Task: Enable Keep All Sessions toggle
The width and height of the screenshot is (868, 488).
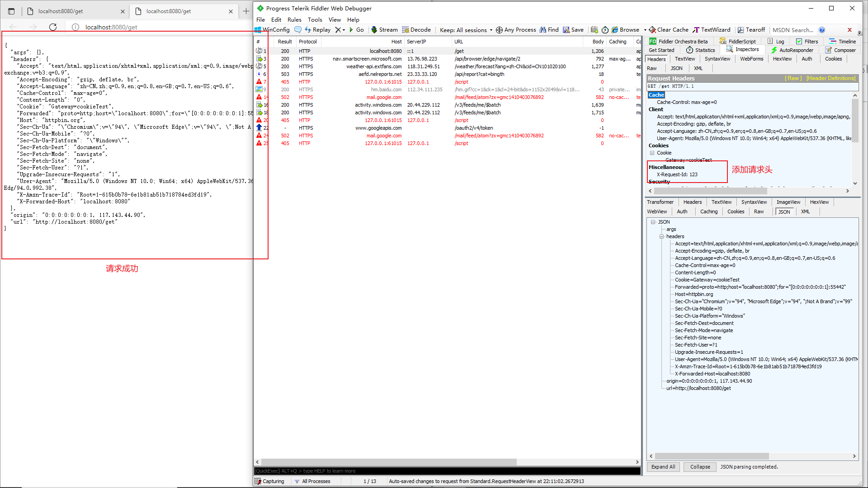Action: tap(462, 30)
